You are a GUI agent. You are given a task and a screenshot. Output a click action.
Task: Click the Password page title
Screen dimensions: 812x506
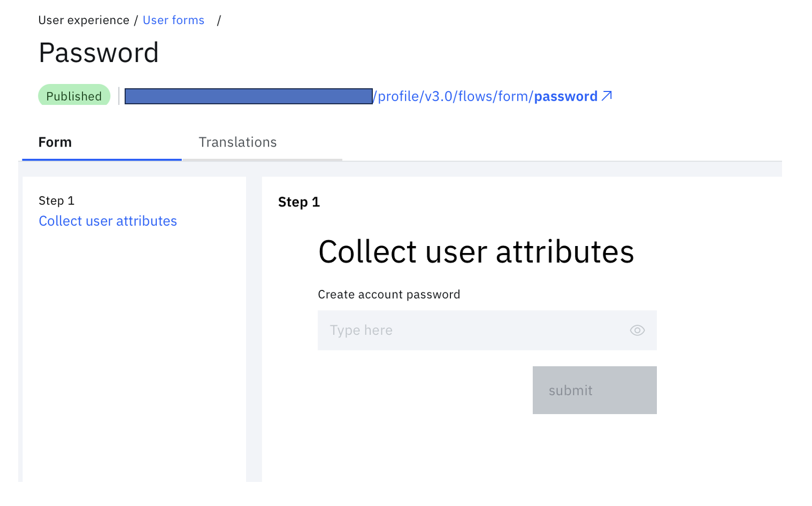(99, 52)
